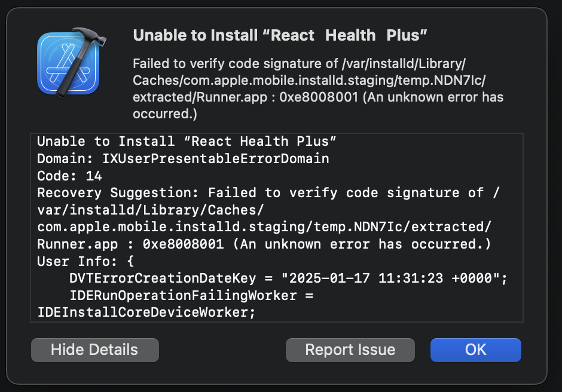This screenshot has height=392, width=562.
Task: Click the "var/installd/Library/Caches/" line in details
Action: click(150, 210)
